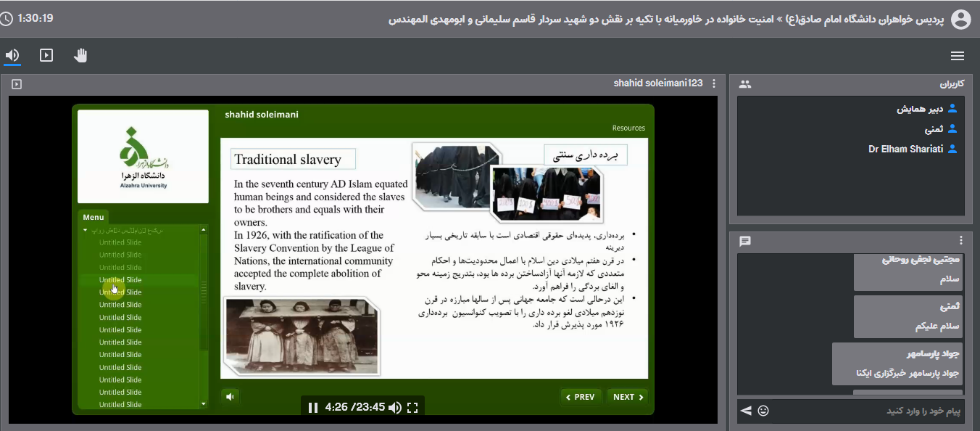Toggle fullscreen on the slideshow player
The height and width of the screenshot is (431, 980).
(x=412, y=407)
